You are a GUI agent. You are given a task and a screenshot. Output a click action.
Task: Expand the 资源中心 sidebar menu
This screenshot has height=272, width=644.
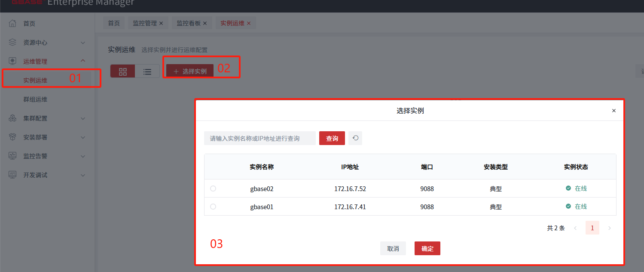pyautogui.click(x=83, y=43)
